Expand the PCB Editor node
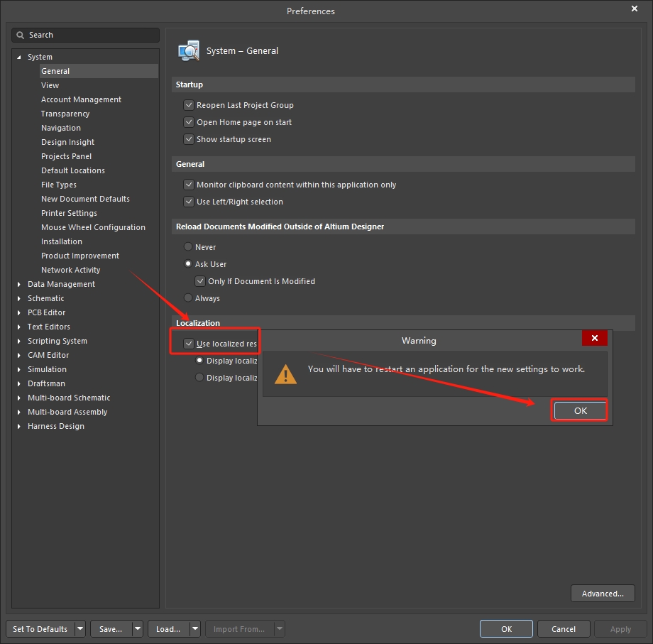 point(18,312)
